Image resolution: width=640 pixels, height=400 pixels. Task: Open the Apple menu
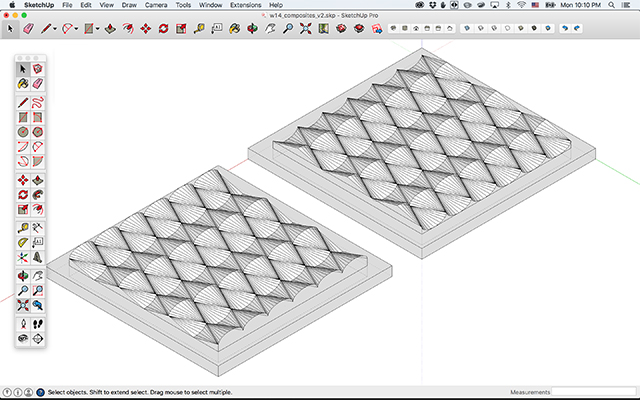[x=12, y=5]
